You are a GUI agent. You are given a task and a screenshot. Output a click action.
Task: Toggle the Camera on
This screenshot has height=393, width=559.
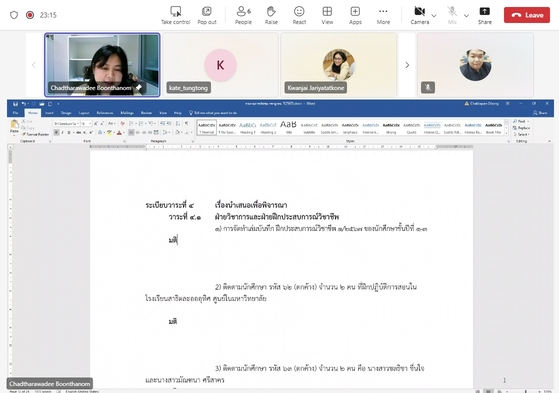tap(420, 15)
